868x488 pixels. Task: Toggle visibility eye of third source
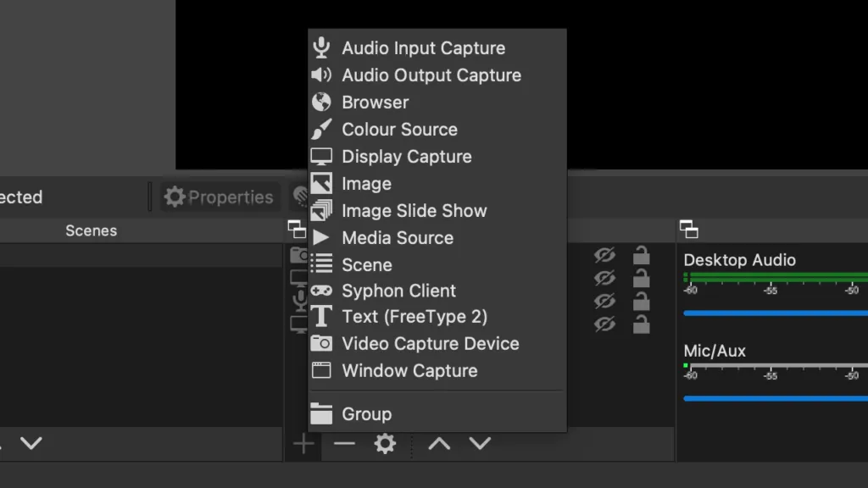coord(604,301)
